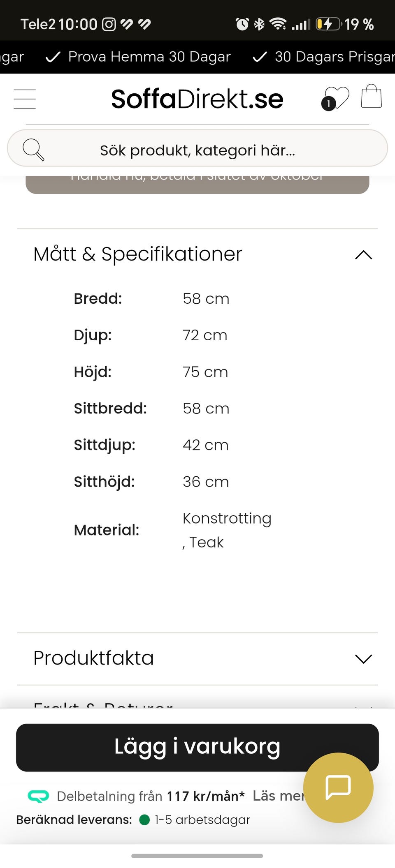Open the wishlist heart icon
Image resolution: width=395 pixels, height=868 pixels.
335,99
